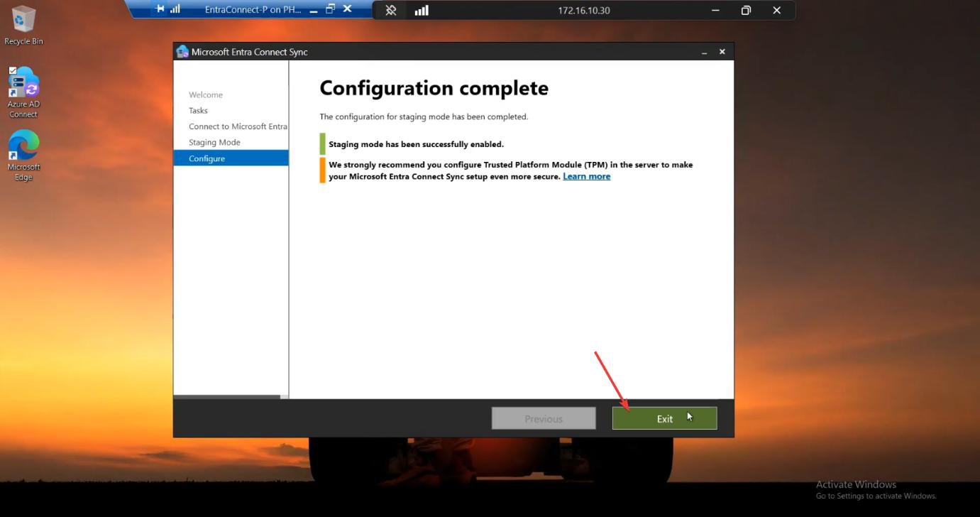
Task: Click 'Staging mode has been successfully enabled' message
Action: 416,144
